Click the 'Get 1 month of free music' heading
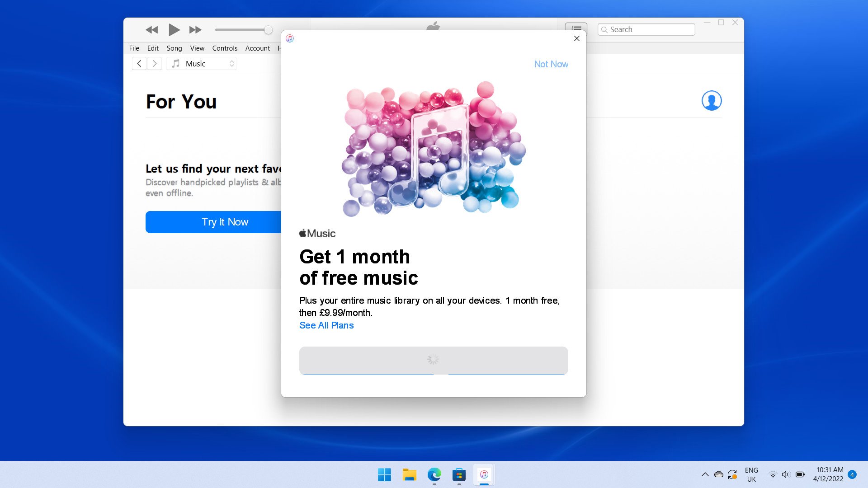Image resolution: width=868 pixels, height=488 pixels. click(x=359, y=267)
